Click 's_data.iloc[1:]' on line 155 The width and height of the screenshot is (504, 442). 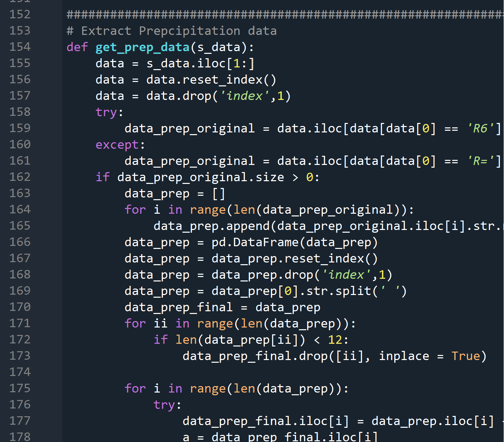click(201, 63)
